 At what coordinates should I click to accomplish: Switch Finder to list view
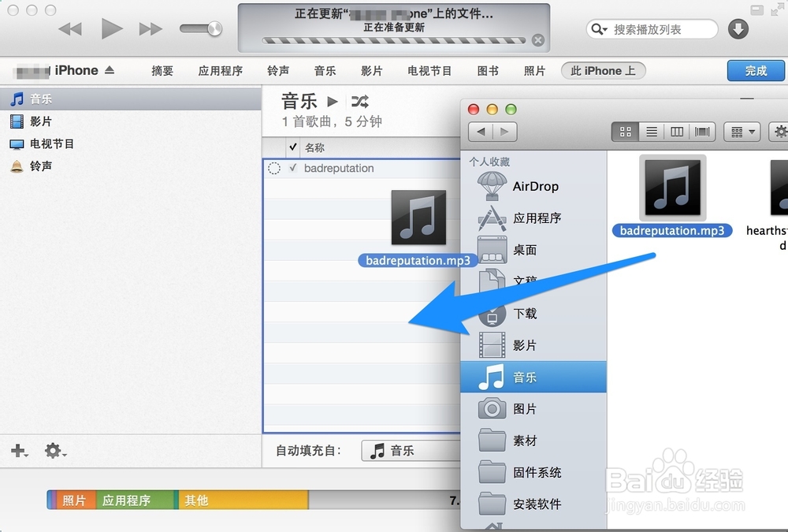coord(652,132)
